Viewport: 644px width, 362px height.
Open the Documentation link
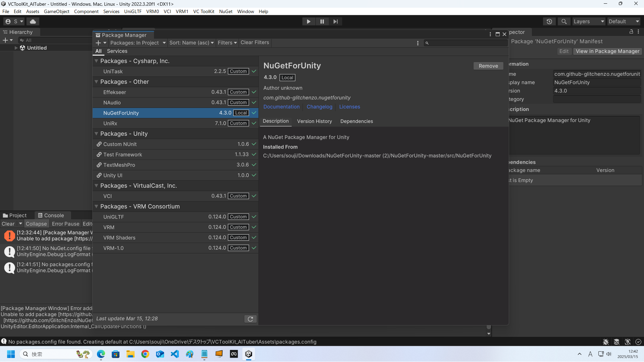281,107
